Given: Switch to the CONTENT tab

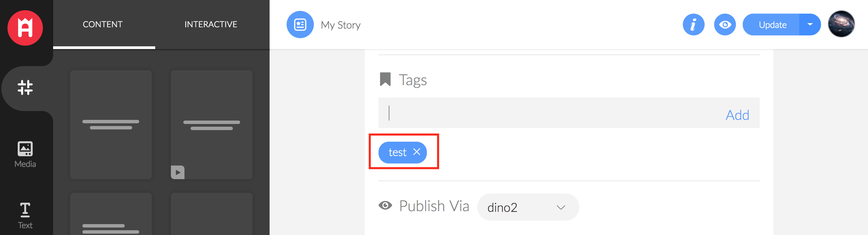Looking at the screenshot, I should click(x=103, y=25).
